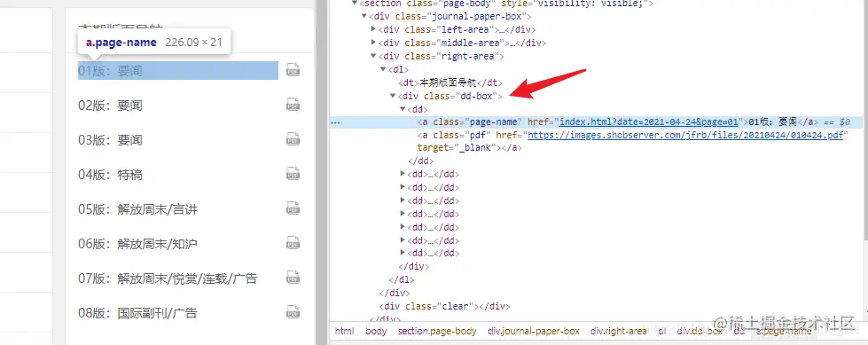Screen dimensions: 868x345
Task: Click the ellipsis actions icon on selected DOM row
Action: click(335, 122)
